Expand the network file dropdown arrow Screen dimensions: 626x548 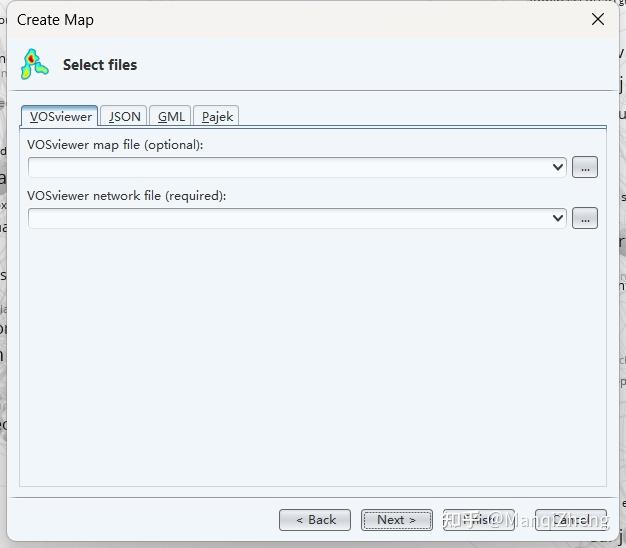(x=558, y=218)
